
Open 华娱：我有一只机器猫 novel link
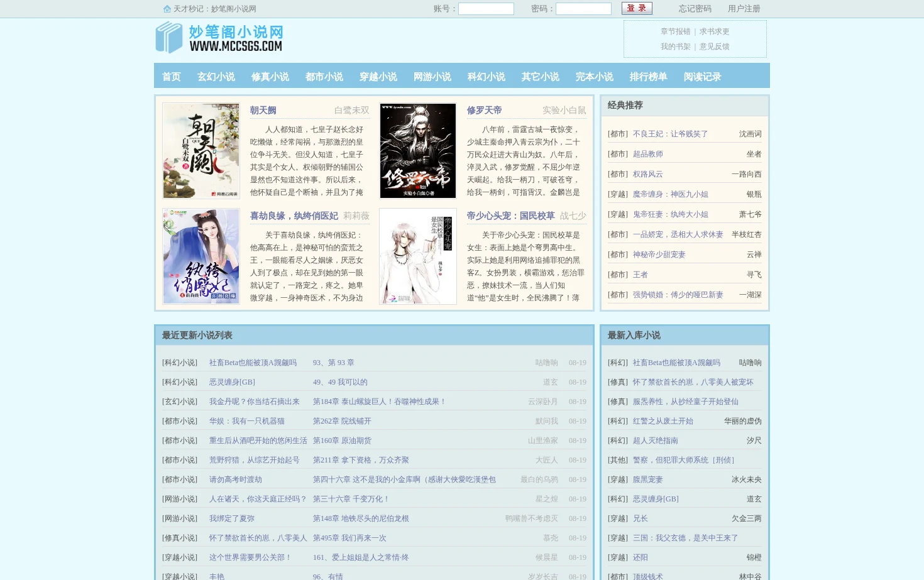click(247, 421)
